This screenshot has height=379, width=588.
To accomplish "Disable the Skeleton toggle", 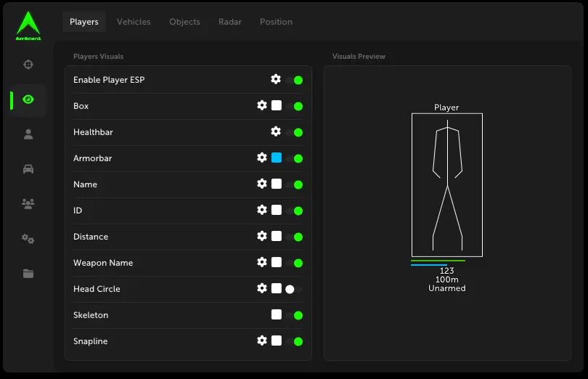I will (294, 315).
